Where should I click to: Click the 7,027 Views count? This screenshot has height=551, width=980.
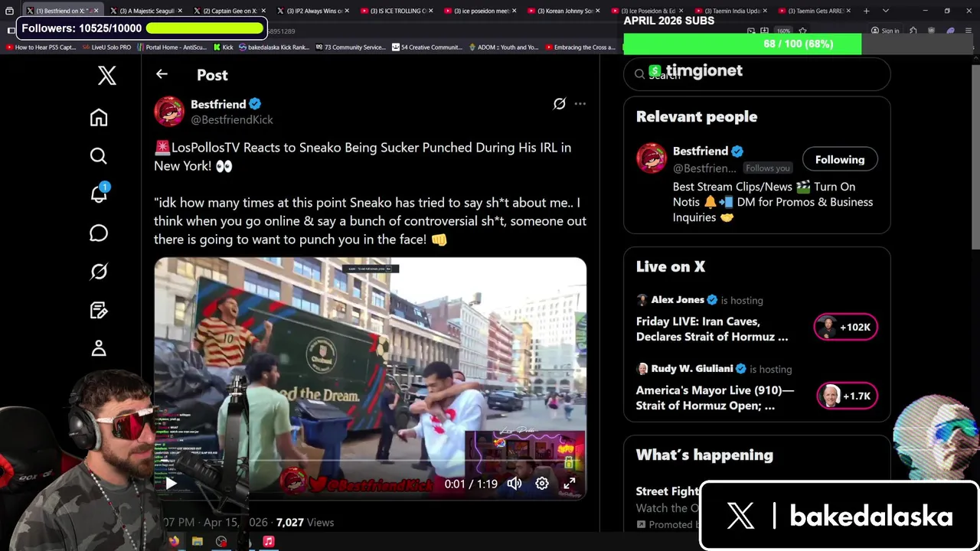coord(305,522)
